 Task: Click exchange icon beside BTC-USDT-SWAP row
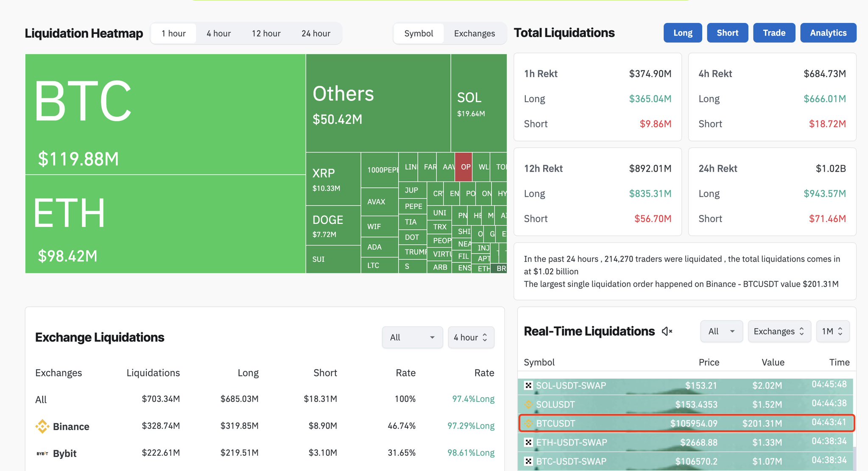[x=528, y=461]
